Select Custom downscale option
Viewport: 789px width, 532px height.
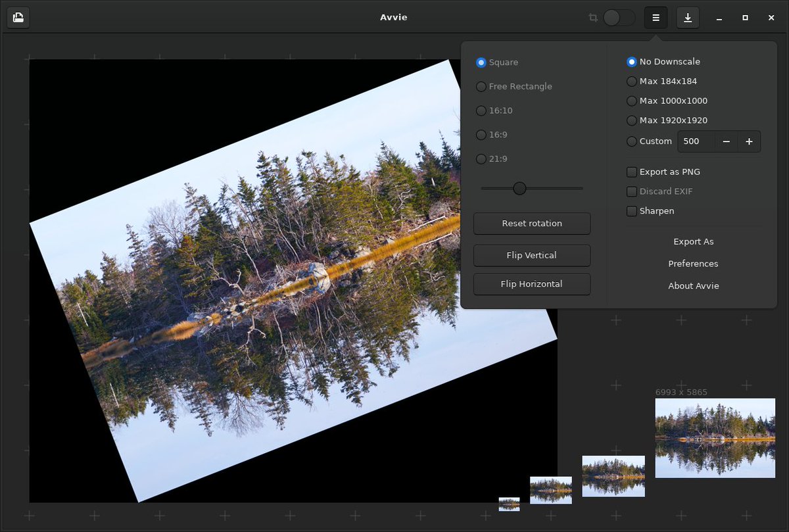tap(650, 141)
